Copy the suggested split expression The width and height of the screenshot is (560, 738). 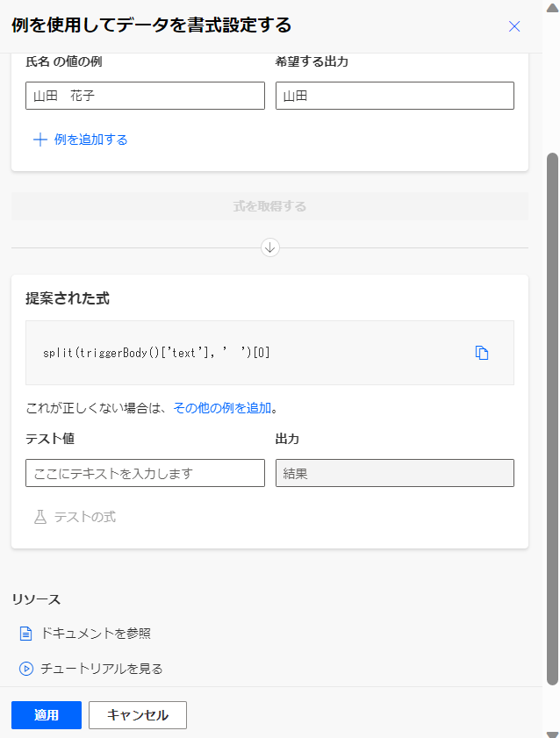(x=481, y=353)
